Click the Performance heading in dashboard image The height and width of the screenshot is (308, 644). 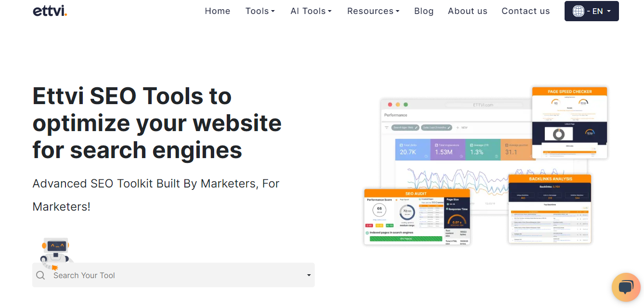pyautogui.click(x=396, y=115)
